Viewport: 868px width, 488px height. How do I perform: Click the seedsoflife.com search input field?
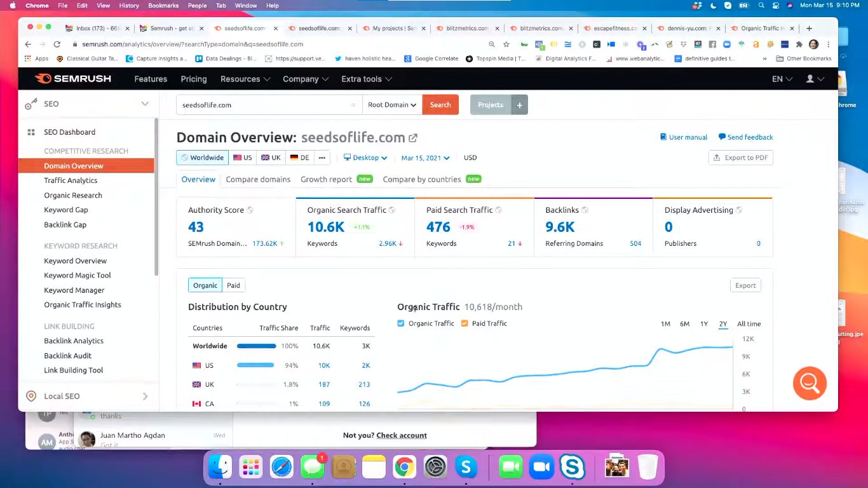[267, 104]
